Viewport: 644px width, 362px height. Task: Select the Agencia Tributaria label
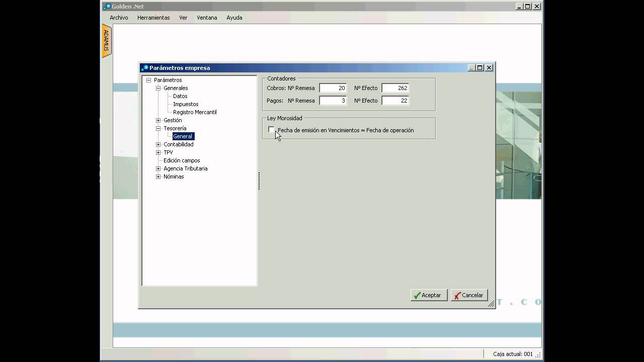pyautogui.click(x=185, y=168)
